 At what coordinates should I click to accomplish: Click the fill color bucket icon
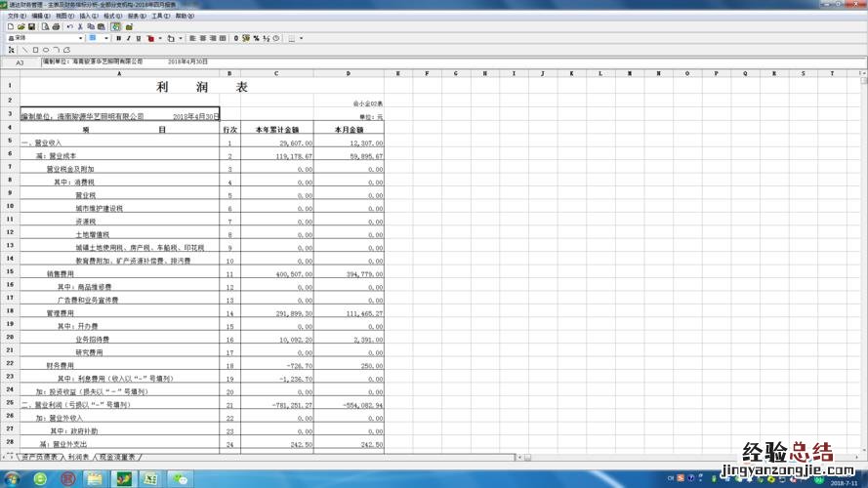point(171,38)
